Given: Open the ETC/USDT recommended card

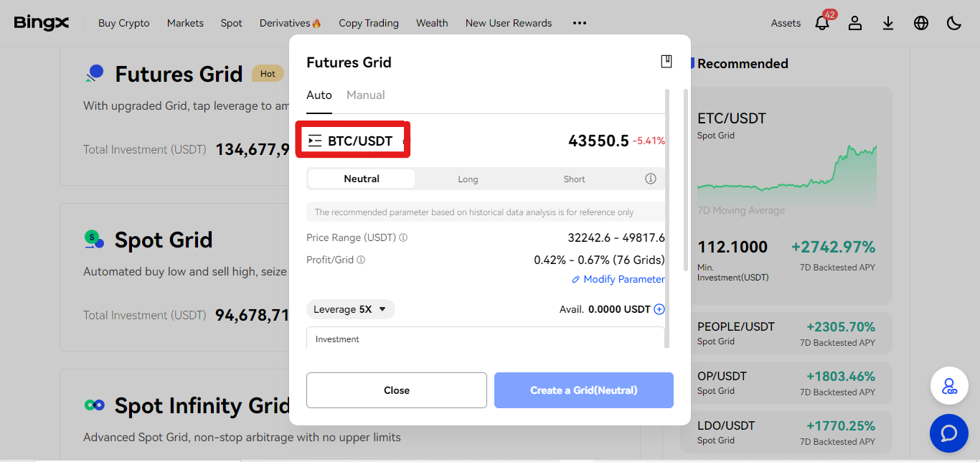Looking at the screenshot, I should coord(786,196).
